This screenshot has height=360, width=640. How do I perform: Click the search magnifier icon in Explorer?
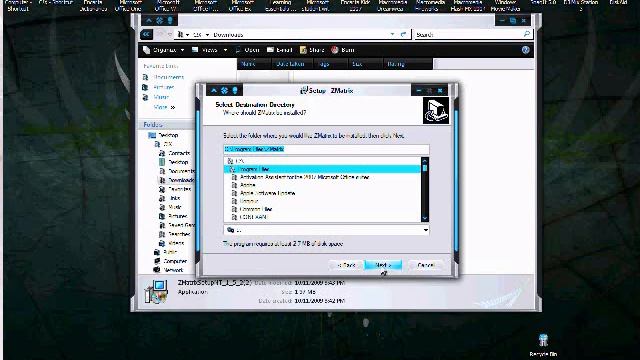(x=527, y=34)
